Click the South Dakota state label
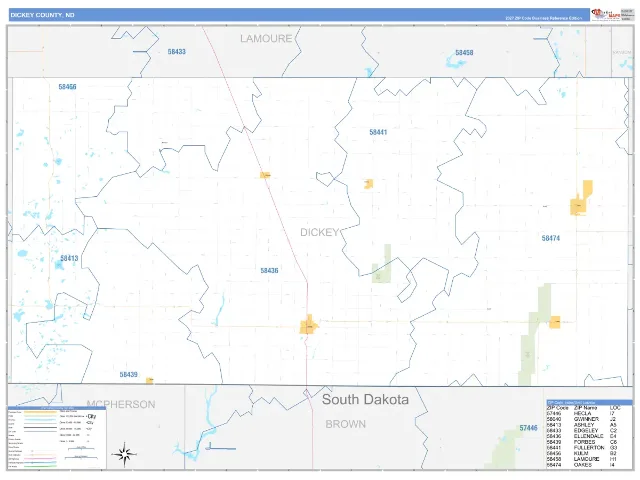The height and width of the screenshot is (480, 640). 365,400
